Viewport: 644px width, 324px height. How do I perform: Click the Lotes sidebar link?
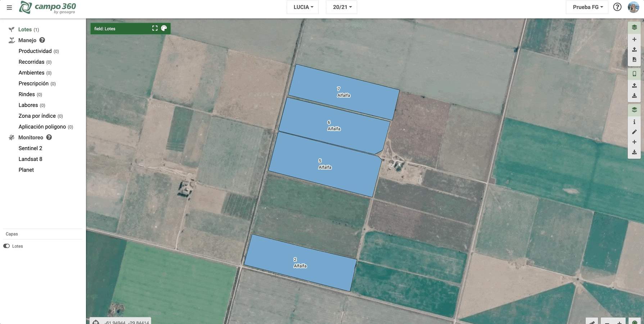(25, 30)
